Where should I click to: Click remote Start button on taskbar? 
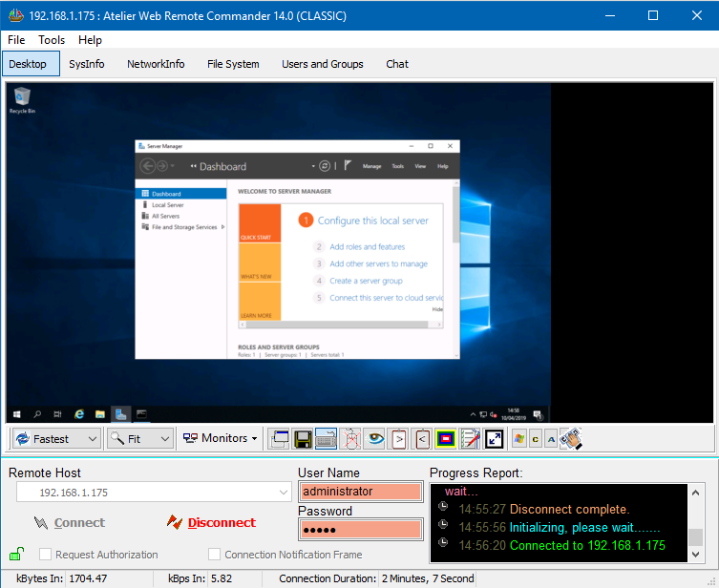point(17,414)
